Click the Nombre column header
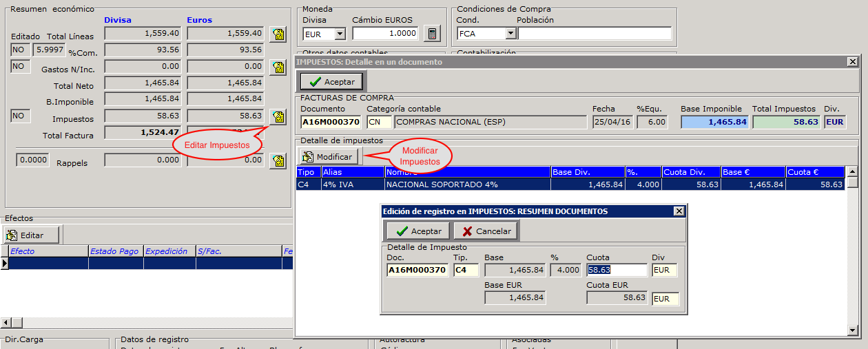 click(x=467, y=172)
